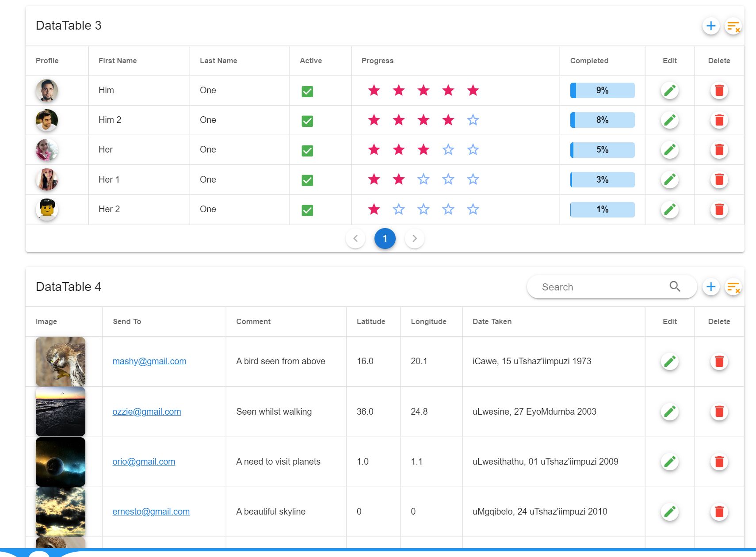Edit the orio@gmail.com record

tap(670, 462)
